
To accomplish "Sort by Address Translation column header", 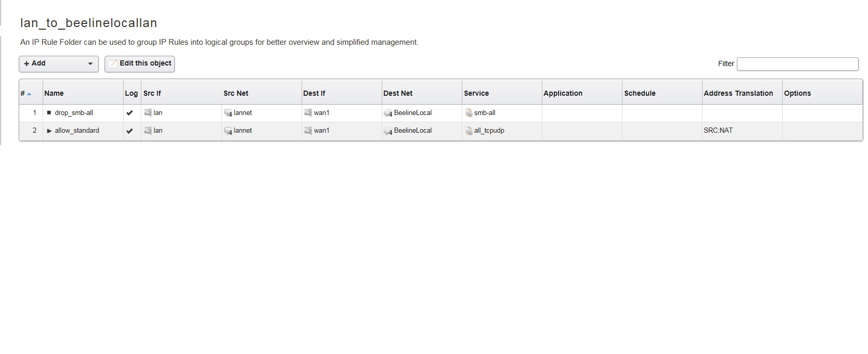I will pyautogui.click(x=738, y=93).
